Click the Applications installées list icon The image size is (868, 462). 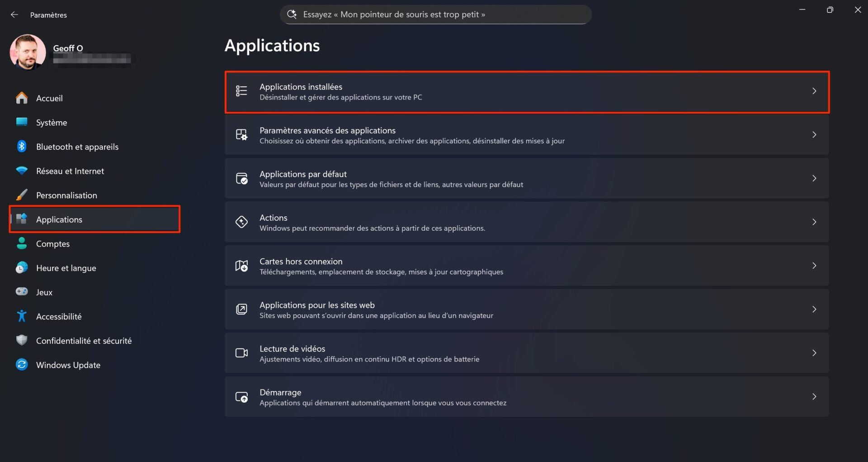point(241,91)
